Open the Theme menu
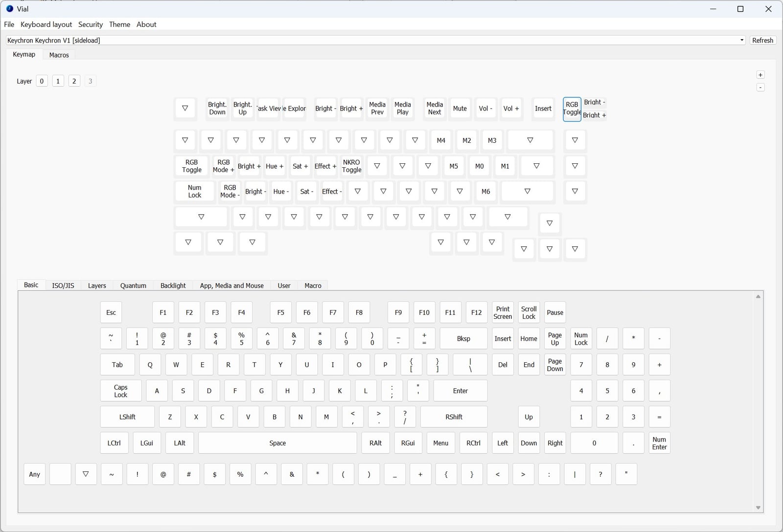The width and height of the screenshot is (783, 532). 119,24
